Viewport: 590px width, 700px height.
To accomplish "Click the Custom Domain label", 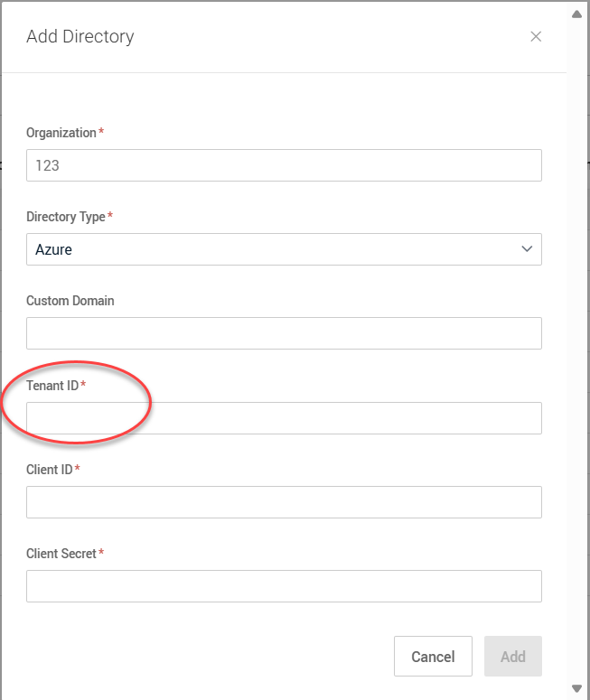I will coord(70,301).
